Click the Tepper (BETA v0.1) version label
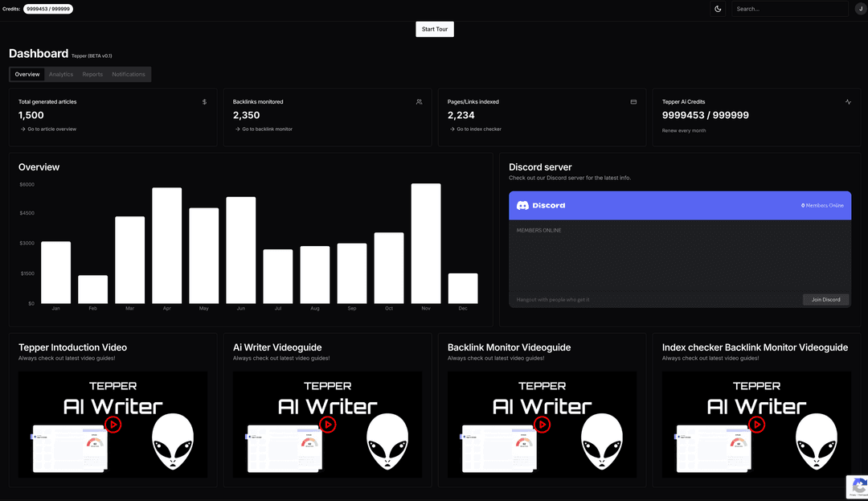The image size is (868, 501). coord(92,56)
